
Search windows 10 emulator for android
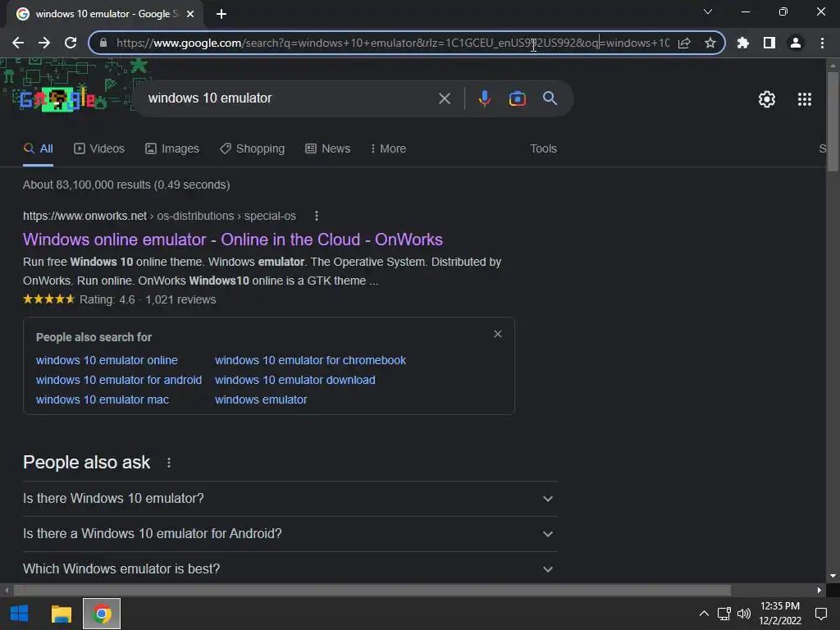pyautogui.click(x=119, y=380)
